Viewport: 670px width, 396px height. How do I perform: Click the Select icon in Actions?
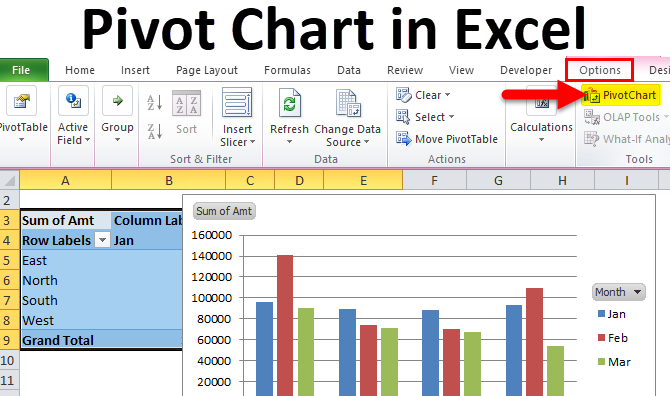tap(403, 117)
